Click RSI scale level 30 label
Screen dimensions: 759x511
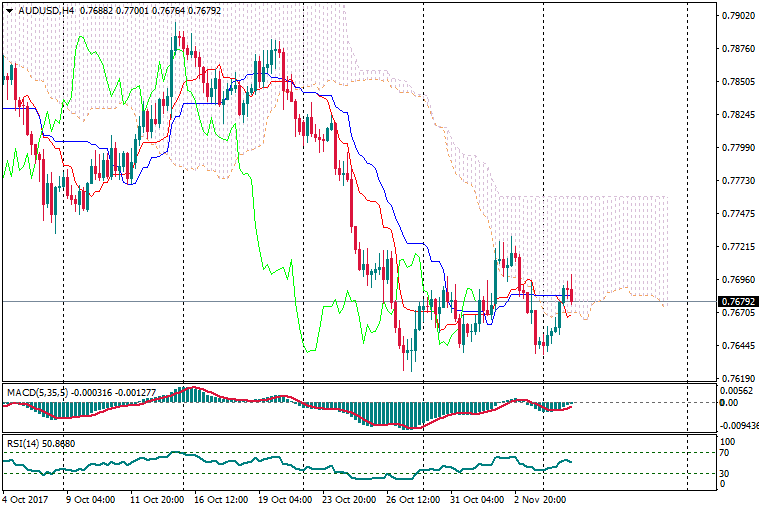[727, 473]
